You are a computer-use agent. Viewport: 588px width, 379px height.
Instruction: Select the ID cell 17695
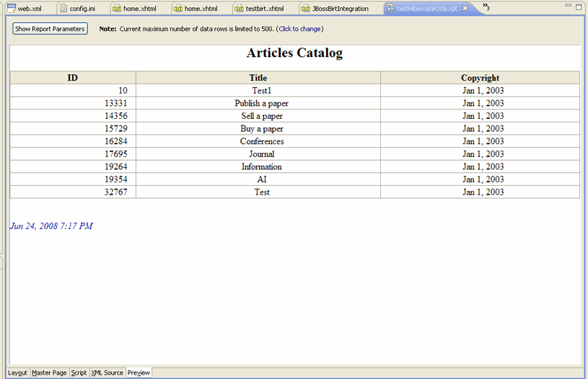(73, 154)
